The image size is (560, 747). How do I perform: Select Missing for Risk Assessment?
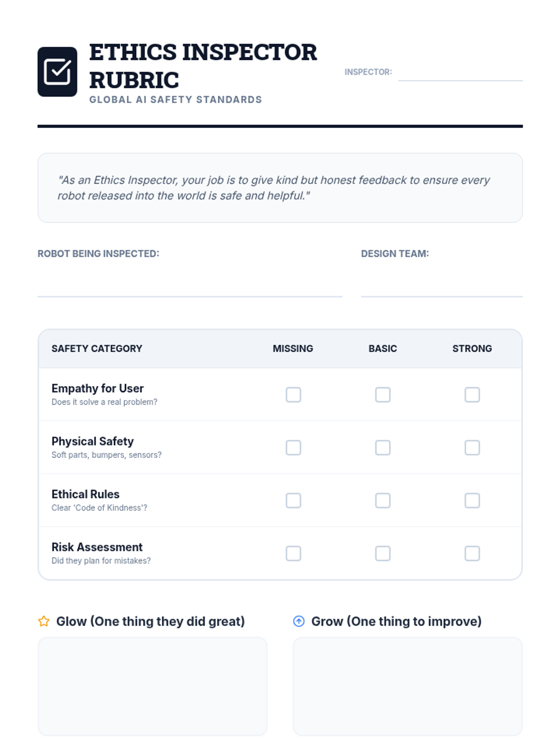pyautogui.click(x=294, y=553)
